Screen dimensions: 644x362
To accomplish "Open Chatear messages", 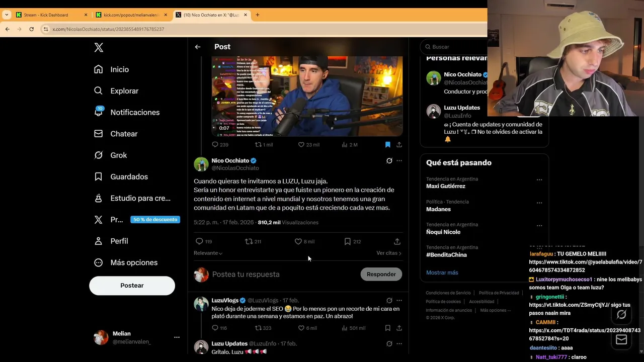I will [x=116, y=134].
